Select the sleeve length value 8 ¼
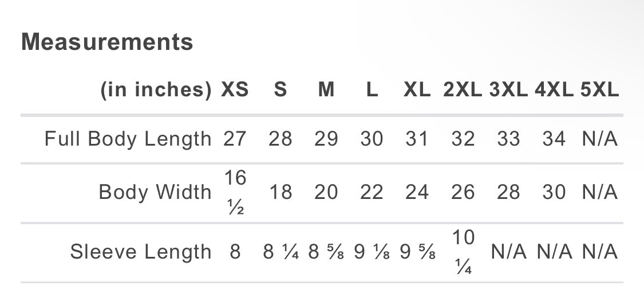Viewport: 644px width, 301px height. click(280, 252)
